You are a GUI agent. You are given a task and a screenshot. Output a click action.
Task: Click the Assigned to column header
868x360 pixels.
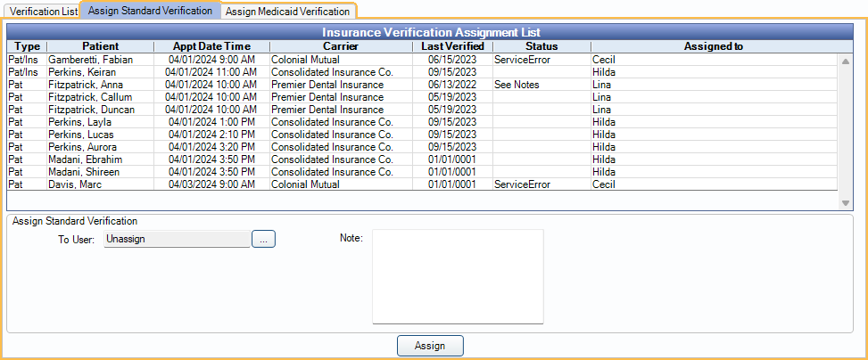[714, 46]
